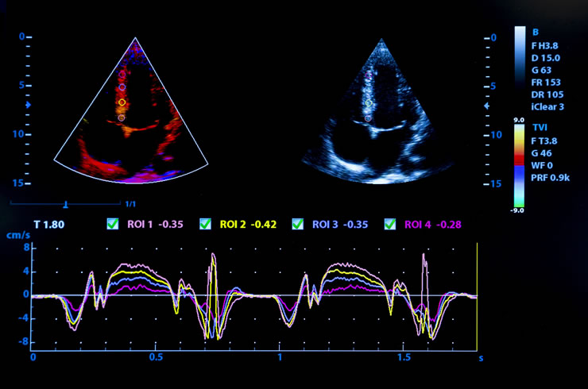The height and width of the screenshot is (389, 588).
Task: Toggle the ROI 2 checkbox
Action: pos(205,225)
